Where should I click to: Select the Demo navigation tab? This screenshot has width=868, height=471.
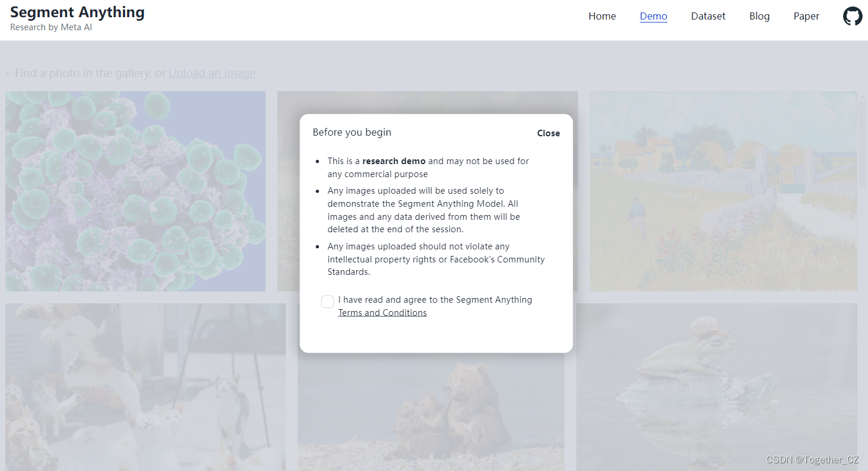pos(653,16)
